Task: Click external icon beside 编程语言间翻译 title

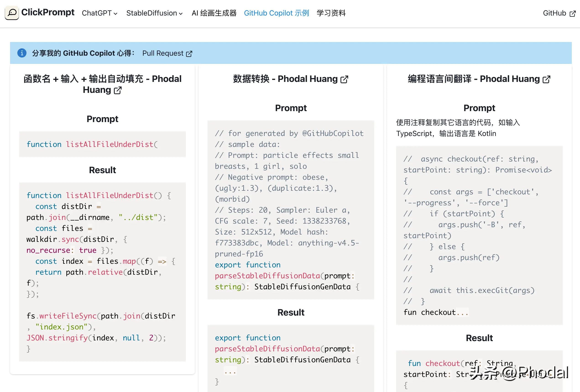Action: click(x=546, y=79)
